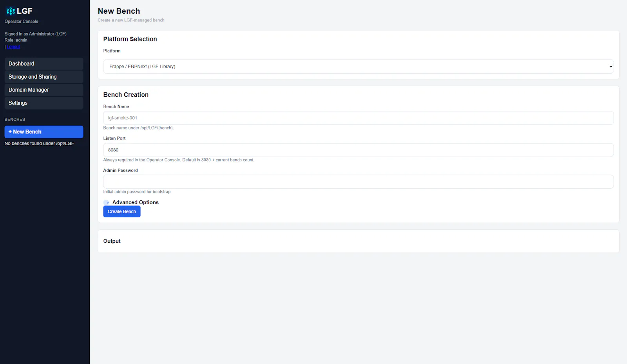This screenshot has width=627, height=364.
Task: Open Domain Manager
Action: pyautogui.click(x=44, y=90)
